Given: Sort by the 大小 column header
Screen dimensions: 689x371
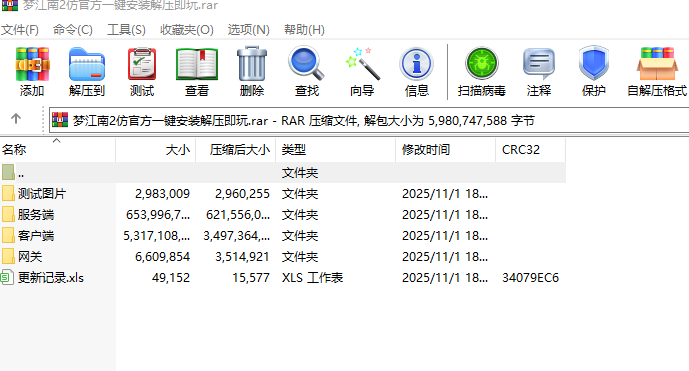Looking at the screenshot, I should click(156, 150).
